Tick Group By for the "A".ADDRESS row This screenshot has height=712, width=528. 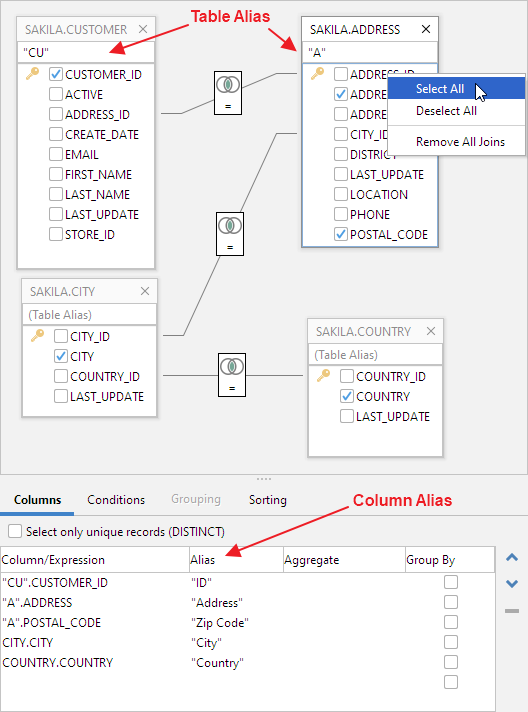point(451,602)
